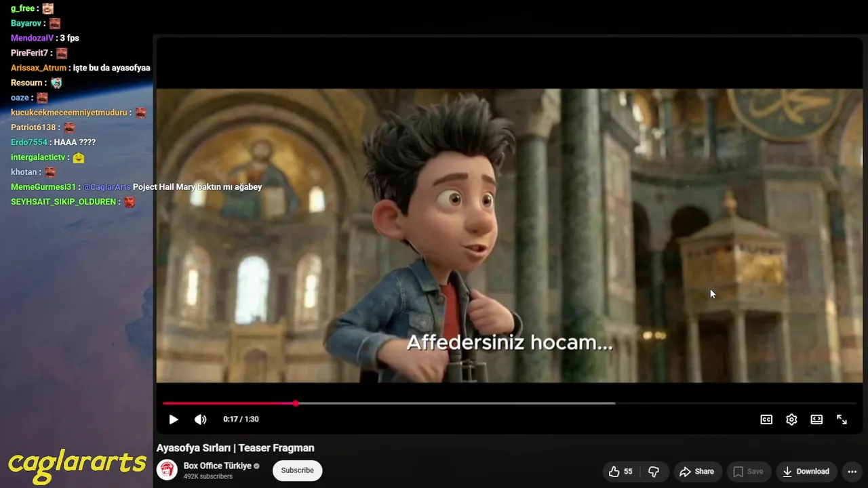Click the red progress bar scrubber handle
868x488 pixels.
[x=296, y=403]
